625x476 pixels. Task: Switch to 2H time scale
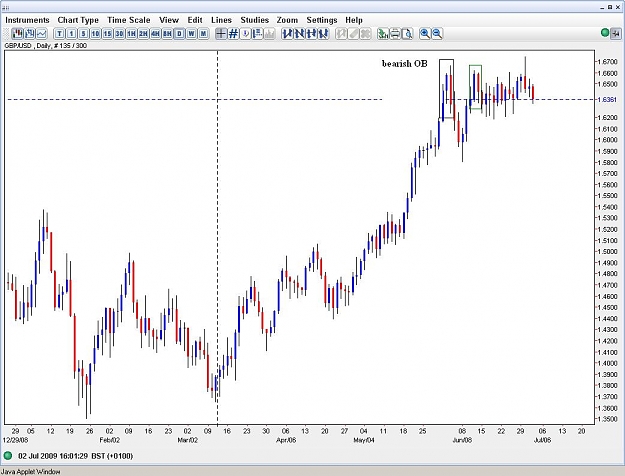(143, 34)
